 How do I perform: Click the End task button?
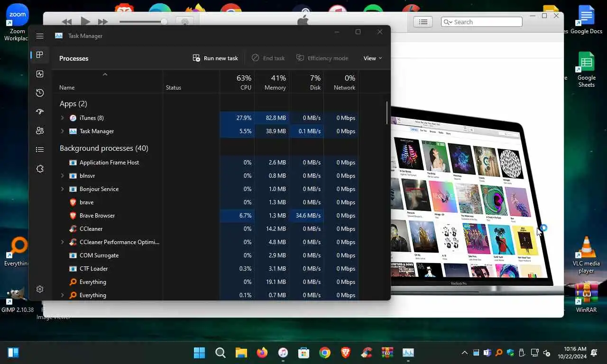268,58
